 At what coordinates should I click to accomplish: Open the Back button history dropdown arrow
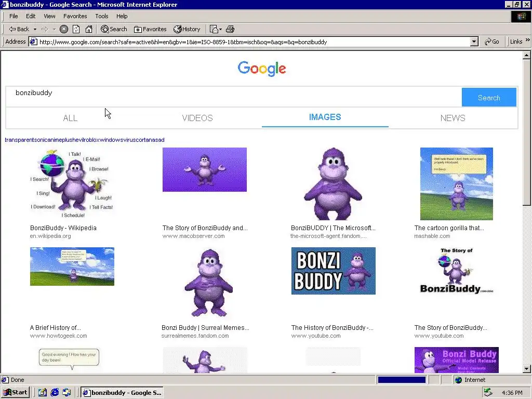pyautogui.click(x=35, y=29)
